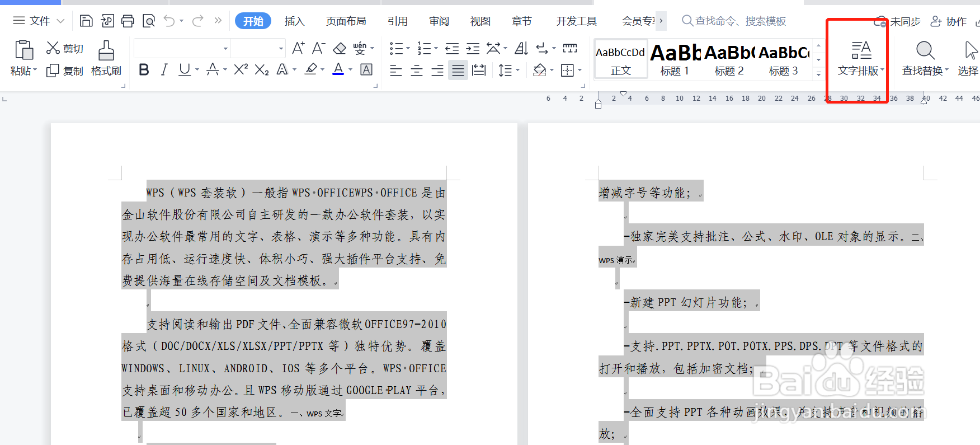
Task: Click the Save document icon
Action: pyautogui.click(x=86, y=21)
